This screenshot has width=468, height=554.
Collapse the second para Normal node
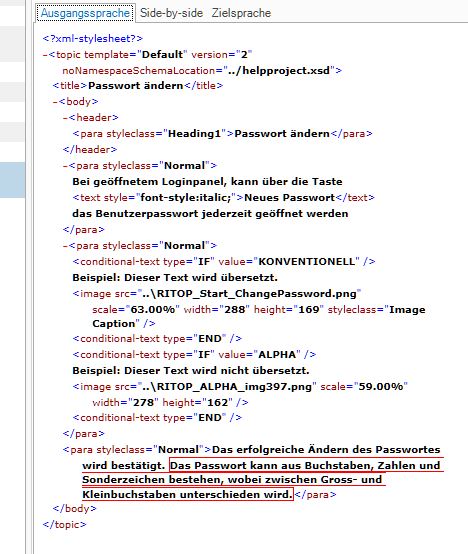click(x=65, y=246)
